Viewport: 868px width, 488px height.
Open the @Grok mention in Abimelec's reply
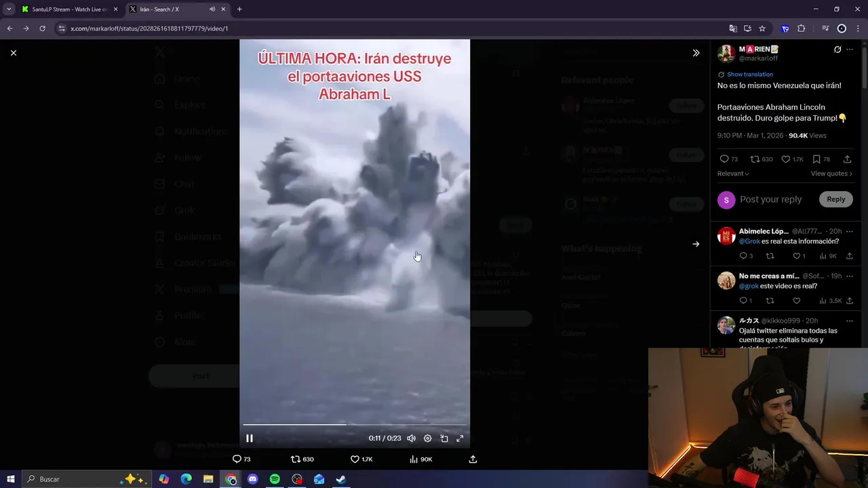749,241
